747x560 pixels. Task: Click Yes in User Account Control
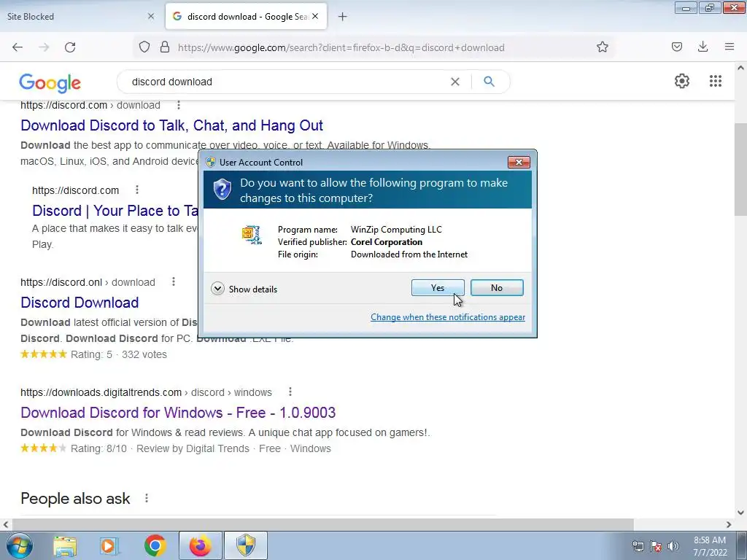[438, 287]
